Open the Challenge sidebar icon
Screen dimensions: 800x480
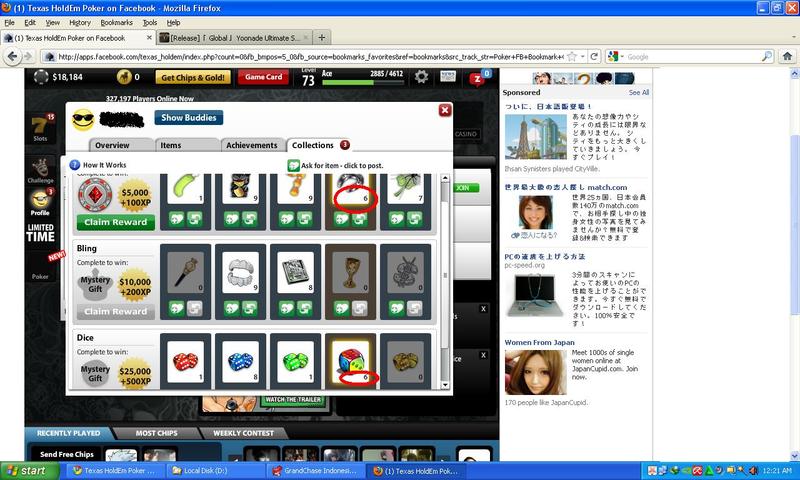tap(40, 170)
